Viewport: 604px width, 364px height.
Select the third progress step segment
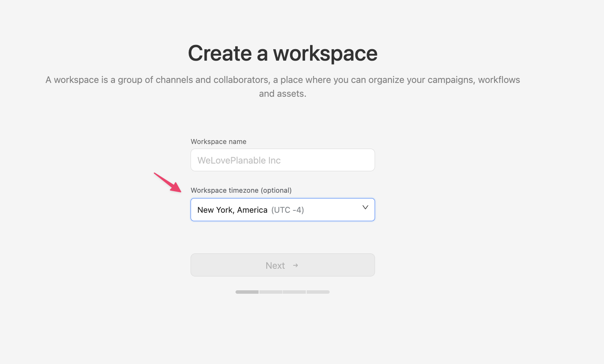[294, 292]
